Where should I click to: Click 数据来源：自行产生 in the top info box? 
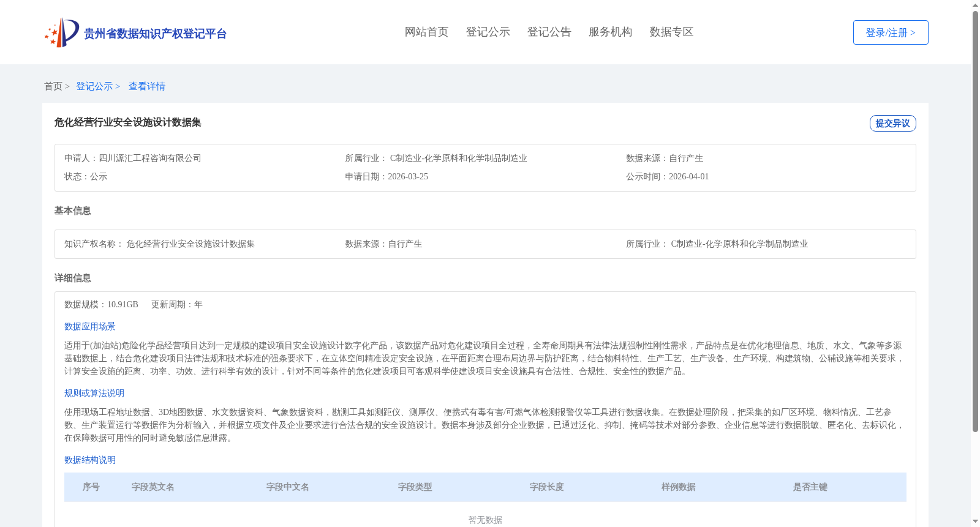coord(665,158)
